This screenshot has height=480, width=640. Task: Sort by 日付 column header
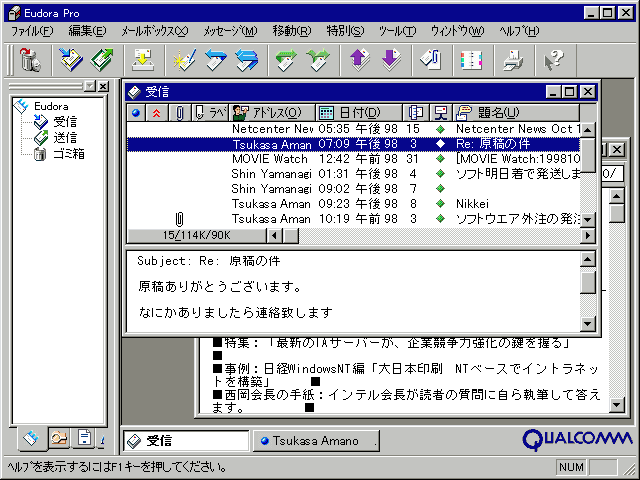(359, 113)
